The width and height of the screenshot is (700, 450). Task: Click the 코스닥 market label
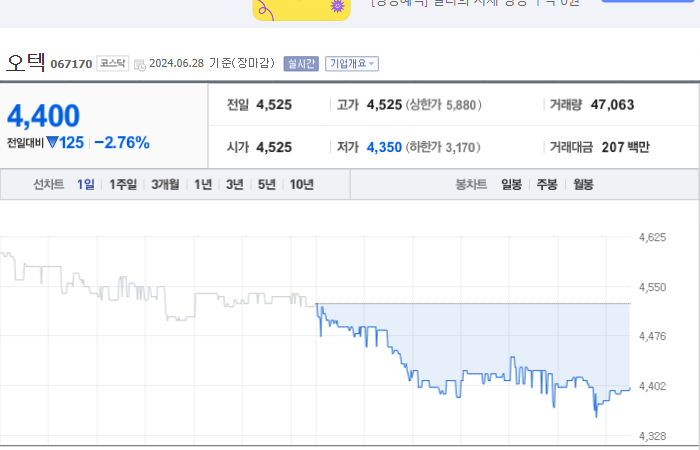[x=112, y=63]
